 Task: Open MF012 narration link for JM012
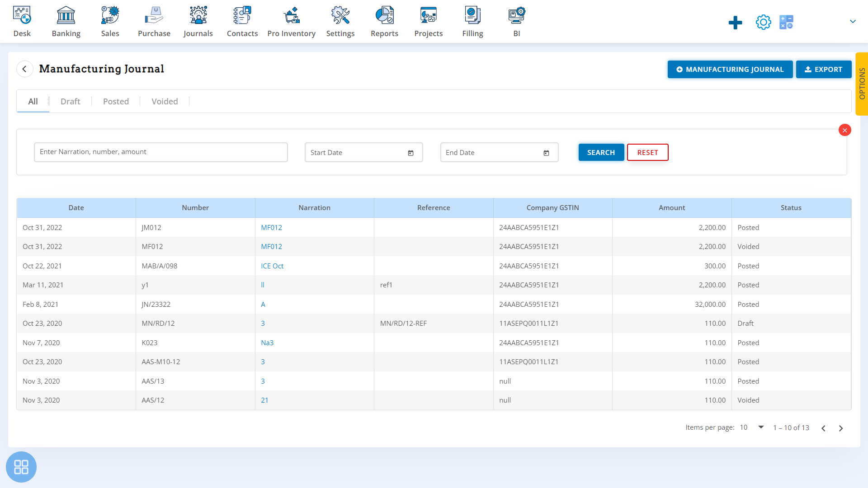(271, 227)
